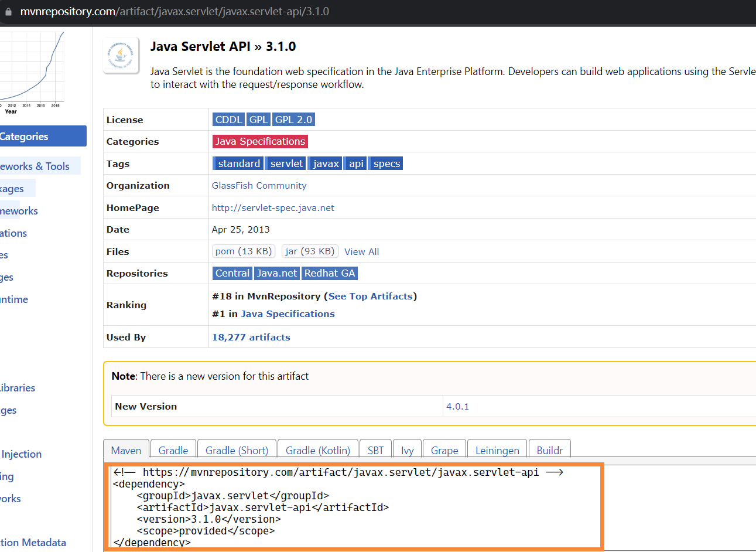Click the Java Servlet API logo image

click(121, 56)
